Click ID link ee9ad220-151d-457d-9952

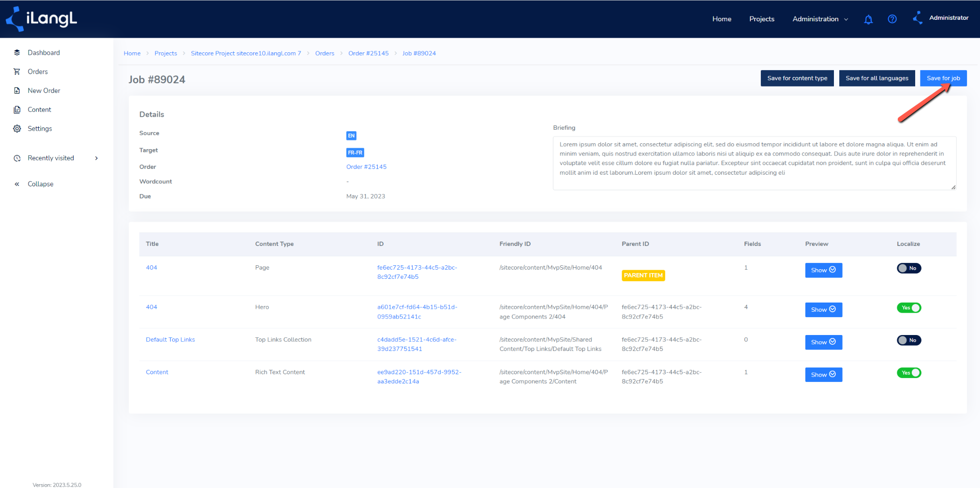[x=419, y=377]
